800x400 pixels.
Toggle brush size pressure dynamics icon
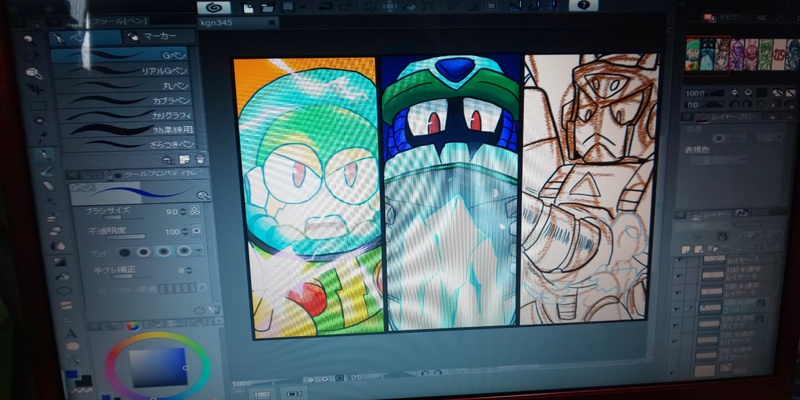click(194, 210)
